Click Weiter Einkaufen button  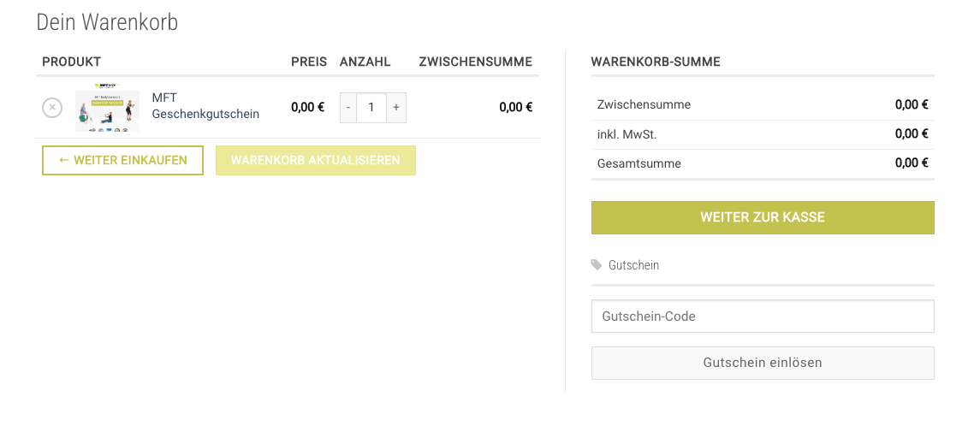tap(122, 161)
